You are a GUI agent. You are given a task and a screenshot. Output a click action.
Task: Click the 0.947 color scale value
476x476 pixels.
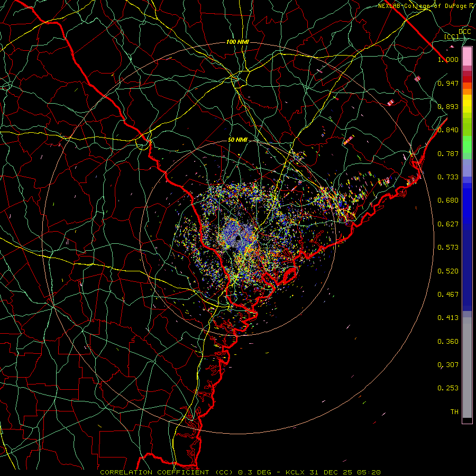tap(448, 83)
